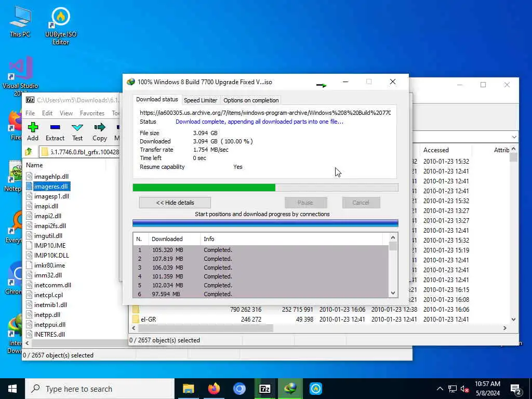The height and width of the screenshot is (399, 532).
Task: Open the taskbar clock showing 10:57 AM
Action: [487, 389]
